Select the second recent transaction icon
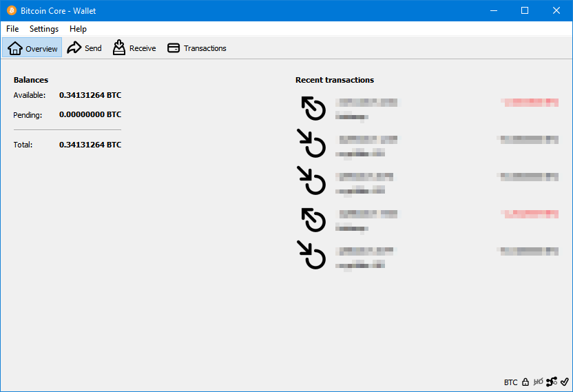The image size is (573, 392). pos(311,144)
